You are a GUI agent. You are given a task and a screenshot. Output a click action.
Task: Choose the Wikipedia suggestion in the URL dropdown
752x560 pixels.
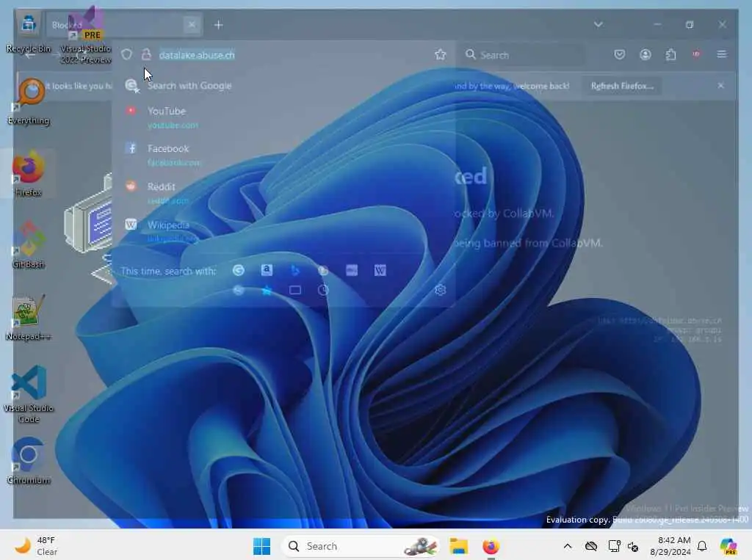283,231
